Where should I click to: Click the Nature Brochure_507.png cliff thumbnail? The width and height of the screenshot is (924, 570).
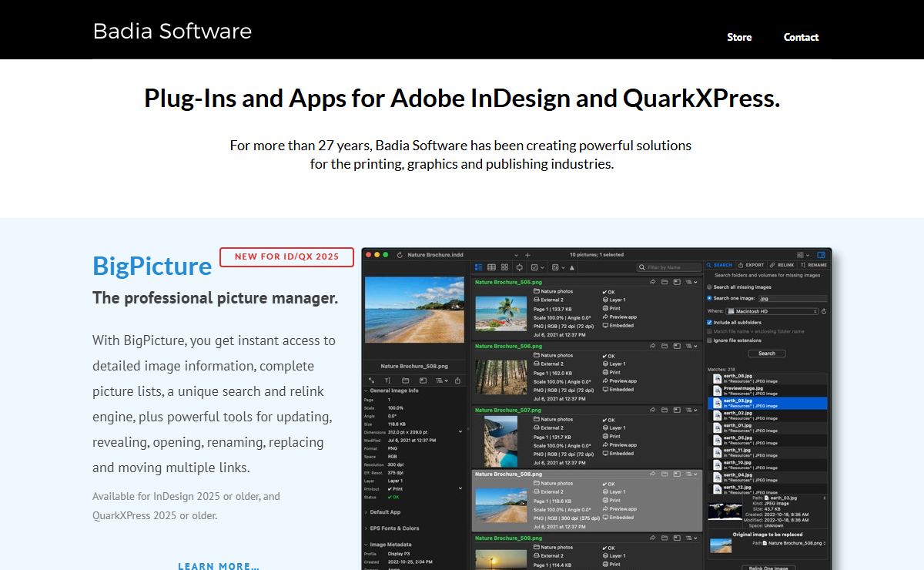point(501,441)
